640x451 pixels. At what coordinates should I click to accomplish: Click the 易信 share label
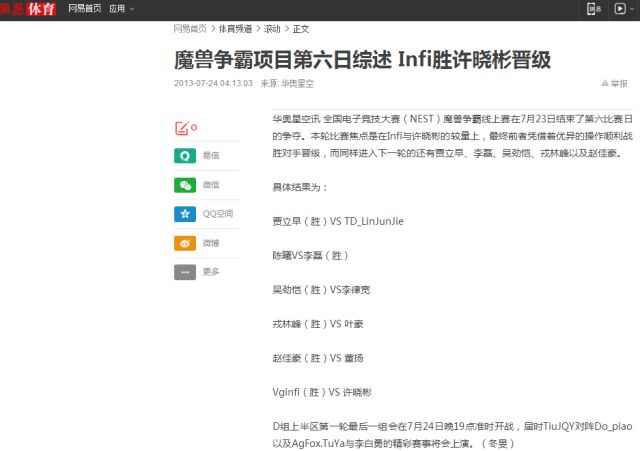tap(211, 156)
